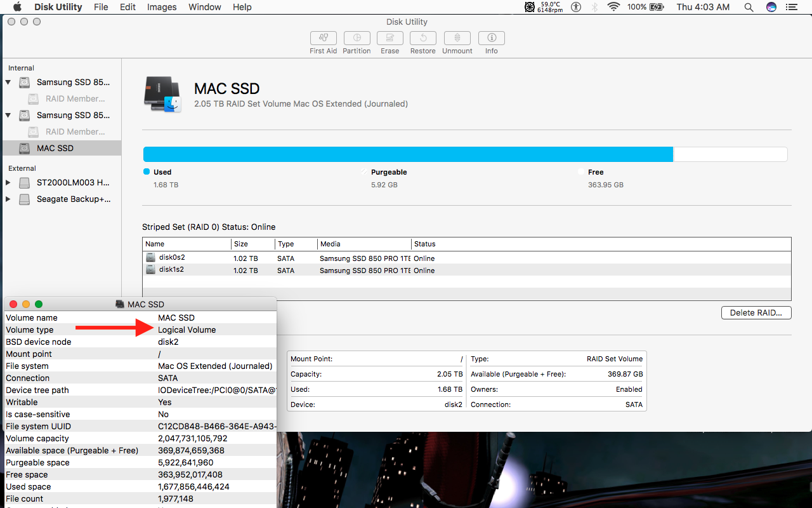Image resolution: width=812 pixels, height=508 pixels.
Task: Click the Type RAID Set Volume value
Action: [x=615, y=359]
